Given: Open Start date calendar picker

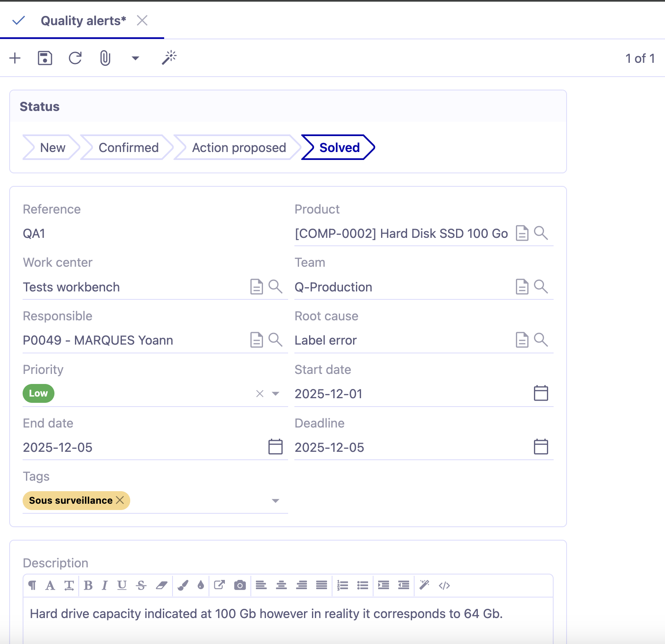Looking at the screenshot, I should click(x=541, y=393).
